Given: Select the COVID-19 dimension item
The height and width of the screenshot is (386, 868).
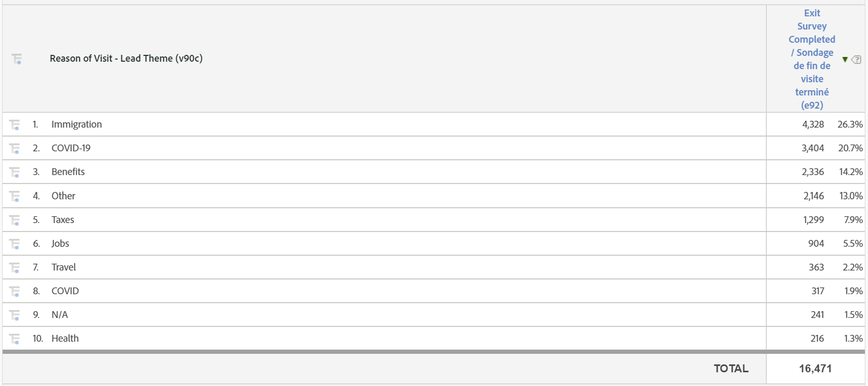Looking at the screenshot, I should (x=71, y=148).
